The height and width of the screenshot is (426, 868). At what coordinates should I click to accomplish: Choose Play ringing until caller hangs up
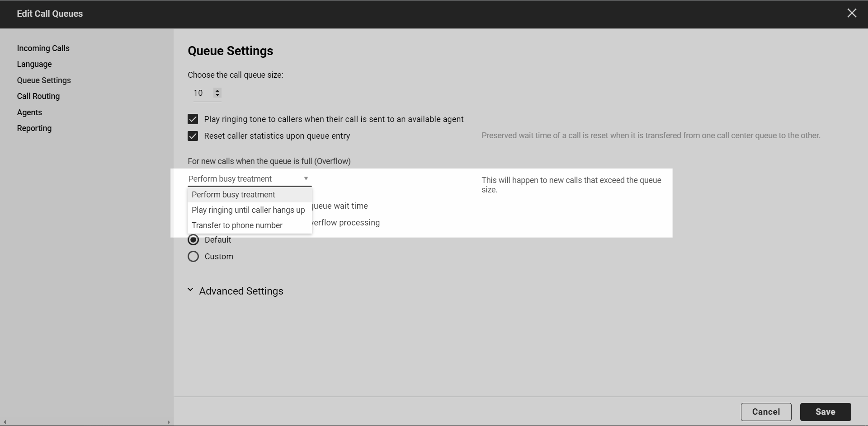[x=248, y=210]
